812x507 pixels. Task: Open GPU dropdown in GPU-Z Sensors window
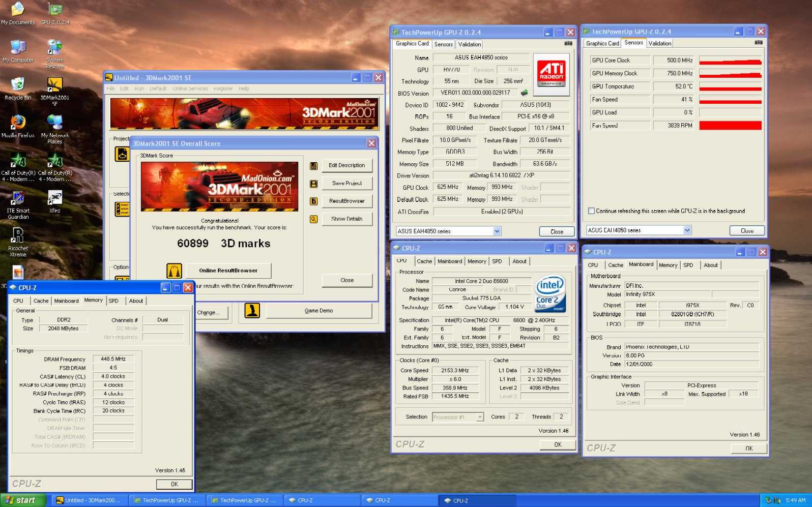click(x=687, y=230)
